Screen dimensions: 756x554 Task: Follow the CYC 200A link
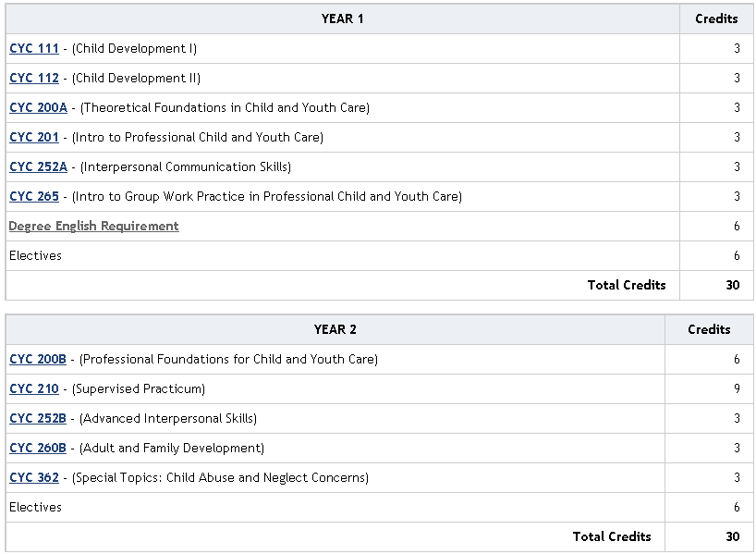click(x=38, y=107)
